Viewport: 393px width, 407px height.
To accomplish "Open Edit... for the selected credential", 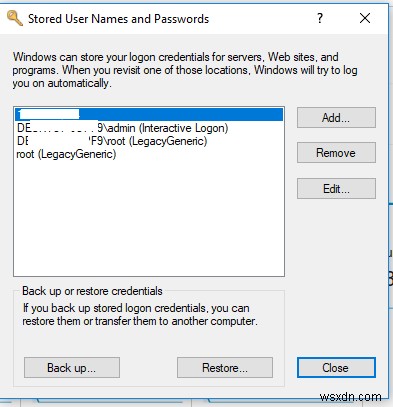I will 336,189.
